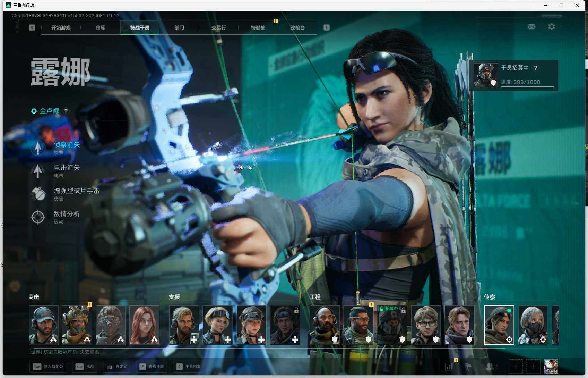Open the 交易行 tab
Screen dimensions: 588x378
[219, 28]
